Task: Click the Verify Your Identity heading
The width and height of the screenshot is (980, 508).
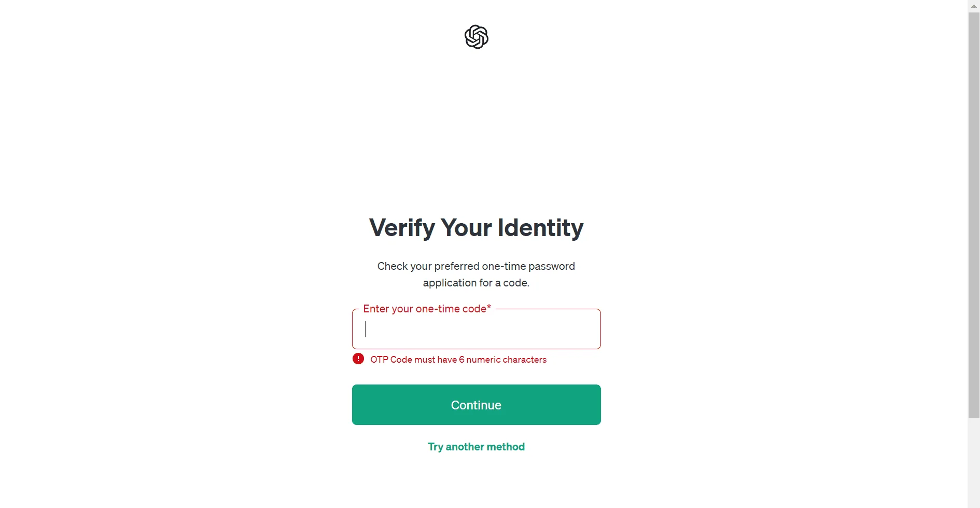Action: (476, 228)
